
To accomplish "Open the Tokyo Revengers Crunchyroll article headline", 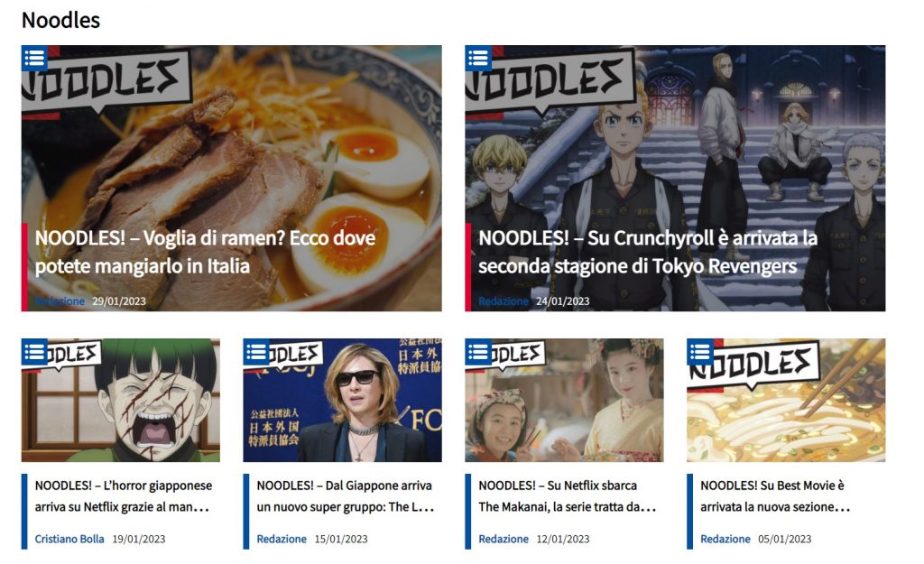I will click(x=648, y=252).
